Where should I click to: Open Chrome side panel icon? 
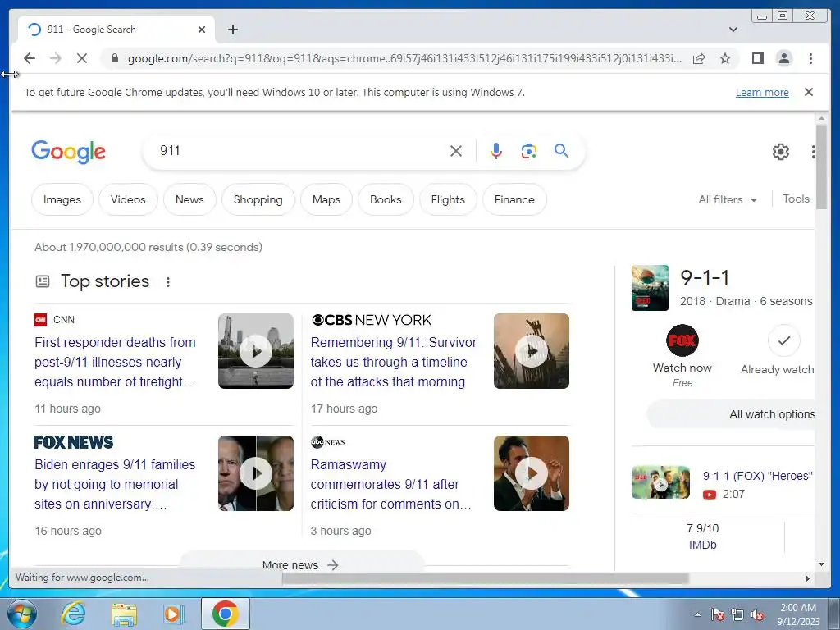[757, 58]
